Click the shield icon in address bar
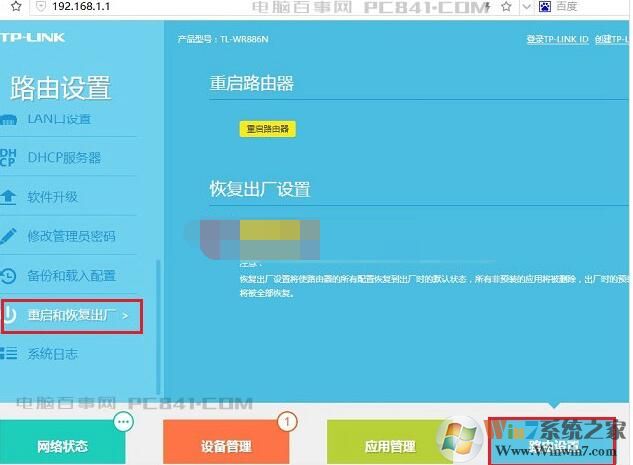Viewport: 633px width, 465px height. [x=41, y=6]
